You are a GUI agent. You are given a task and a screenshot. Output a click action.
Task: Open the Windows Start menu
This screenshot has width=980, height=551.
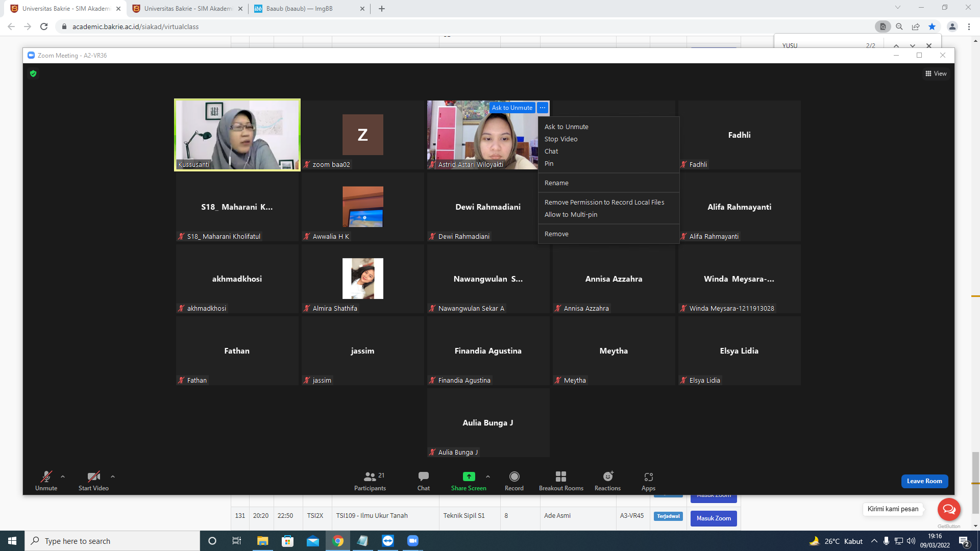click(12, 541)
